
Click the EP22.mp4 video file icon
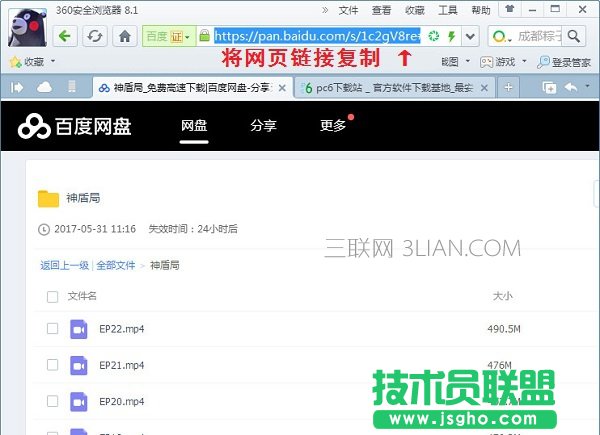click(79, 329)
